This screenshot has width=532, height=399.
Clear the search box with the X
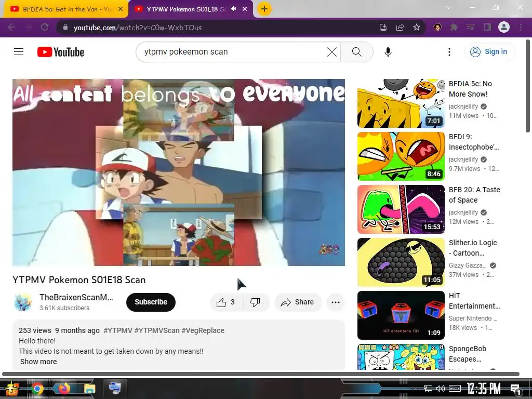tap(332, 52)
